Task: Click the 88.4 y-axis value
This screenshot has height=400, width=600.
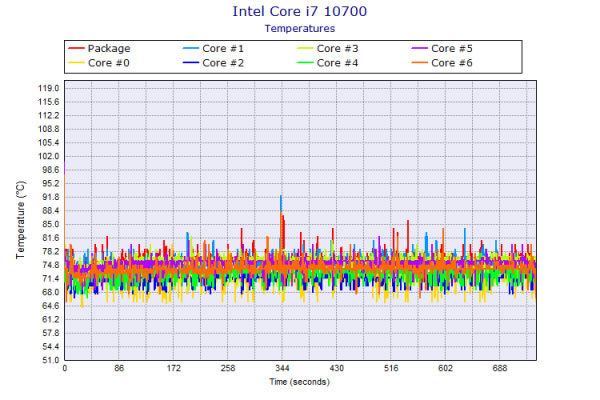Action: coord(51,211)
